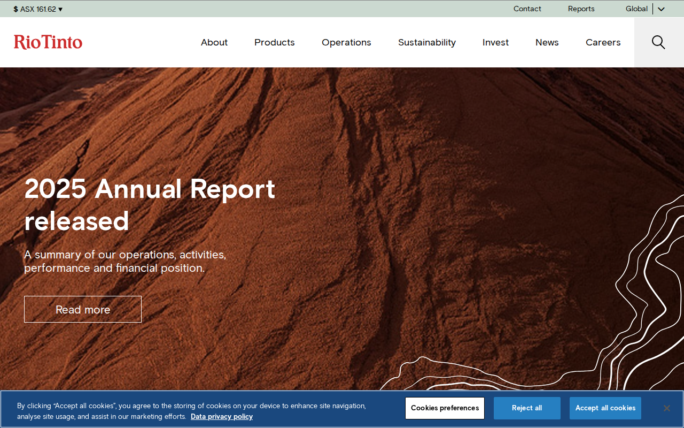The width and height of the screenshot is (684, 428).
Task: Open the Products menu
Action: [274, 42]
